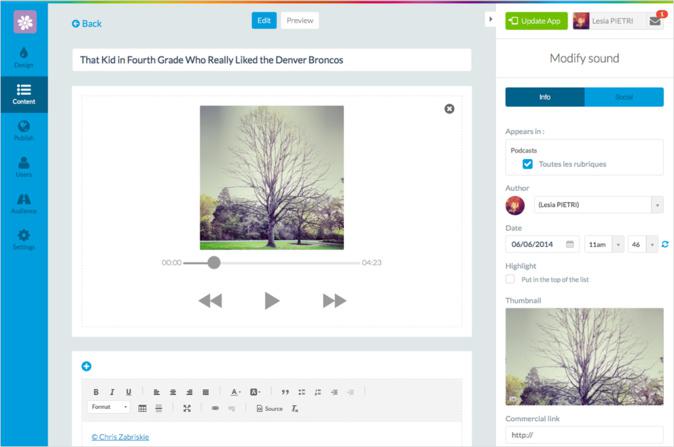The width and height of the screenshot is (674, 447).
Task: Uncheck the Toutes les rubriques checkbox
Action: coord(527,164)
